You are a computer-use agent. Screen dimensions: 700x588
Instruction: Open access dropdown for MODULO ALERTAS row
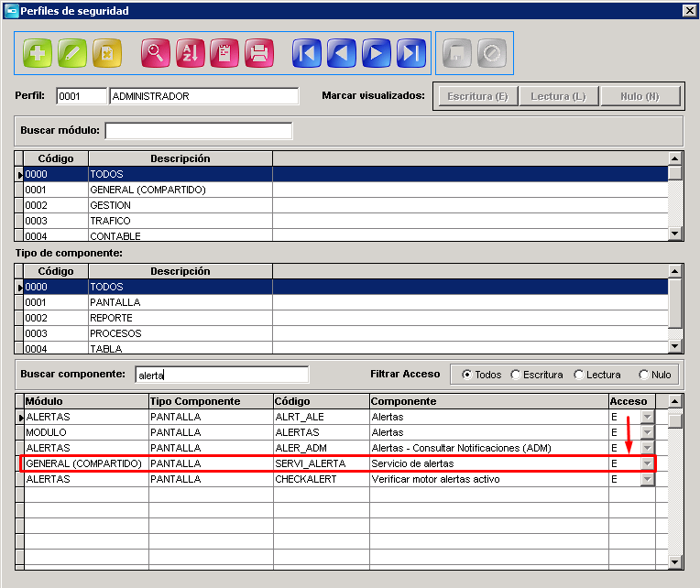tap(647, 432)
